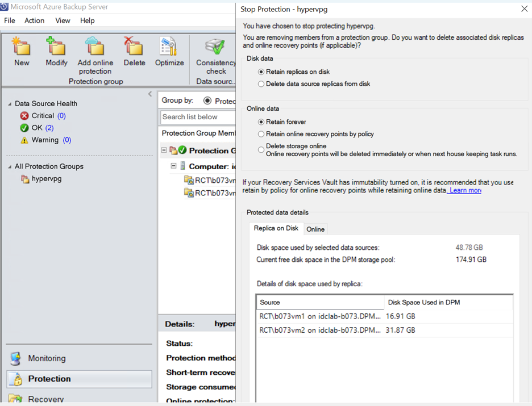Open the File menu
The image size is (532, 406).
10,20
